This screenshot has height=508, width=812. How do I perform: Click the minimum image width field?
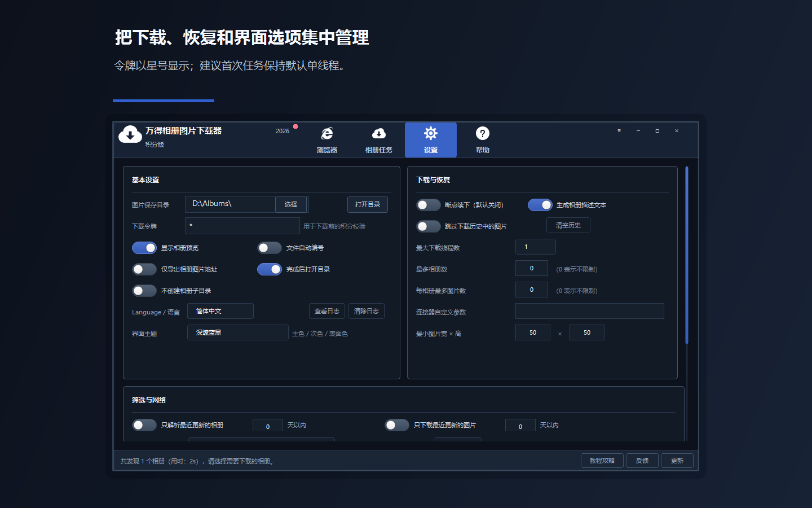point(533,332)
